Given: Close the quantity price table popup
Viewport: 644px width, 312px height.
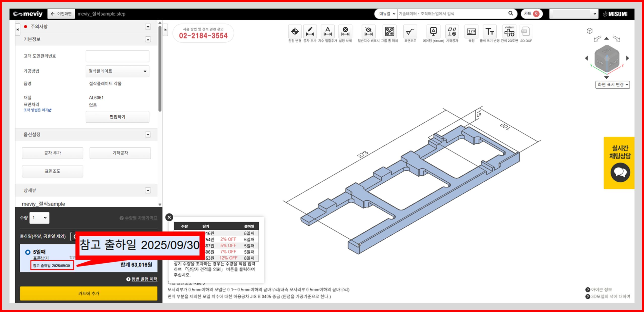Looking at the screenshot, I should click(x=169, y=217).
